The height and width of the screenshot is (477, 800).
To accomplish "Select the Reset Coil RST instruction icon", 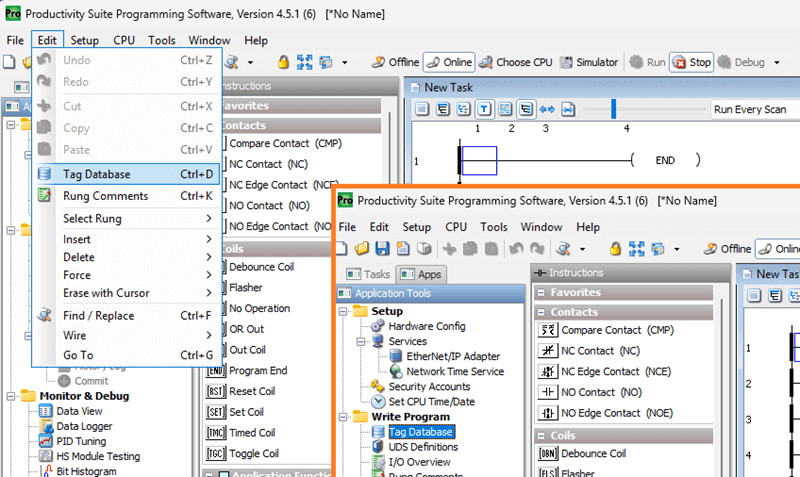I will [x=215, y=391].
